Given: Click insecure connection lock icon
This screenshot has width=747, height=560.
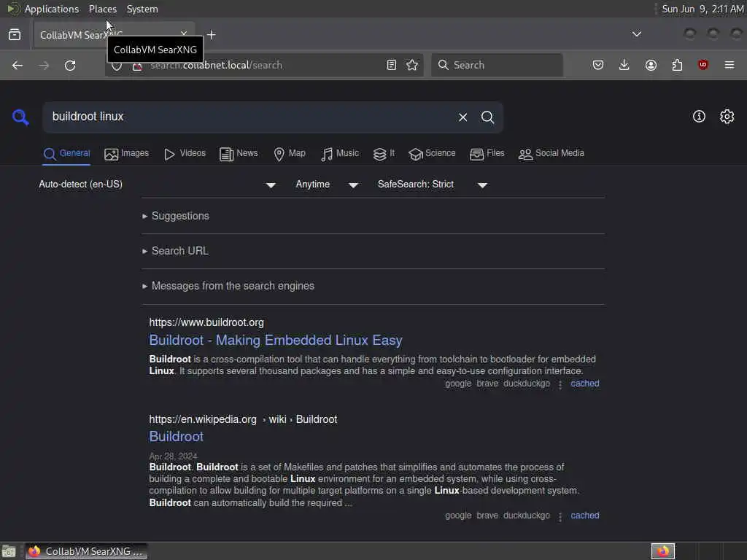Looking at the screenshot, I should 137,67.
